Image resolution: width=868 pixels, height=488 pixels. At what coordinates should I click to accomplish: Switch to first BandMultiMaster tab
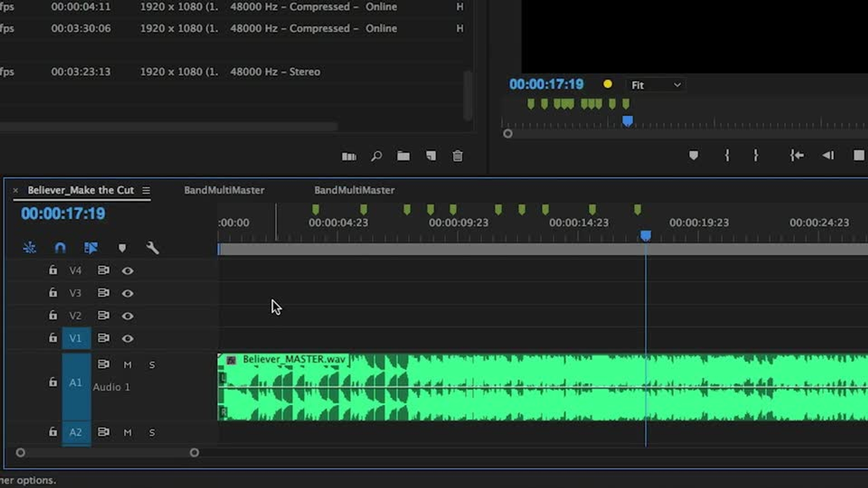tap(224, 190)
